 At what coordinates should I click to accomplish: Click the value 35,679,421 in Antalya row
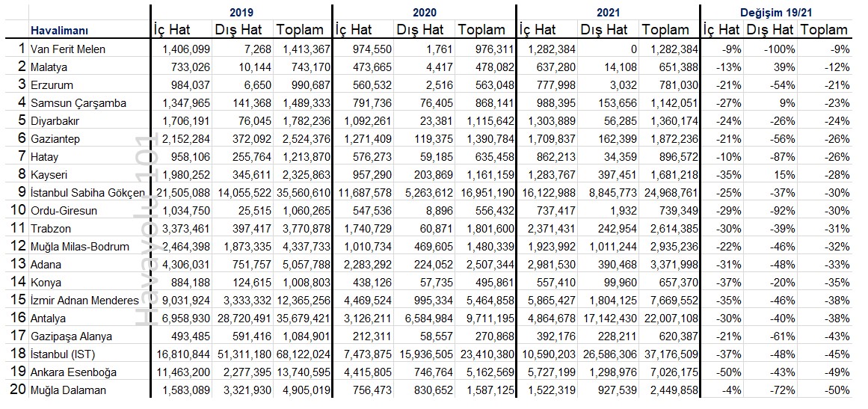(x=302, y=319)
